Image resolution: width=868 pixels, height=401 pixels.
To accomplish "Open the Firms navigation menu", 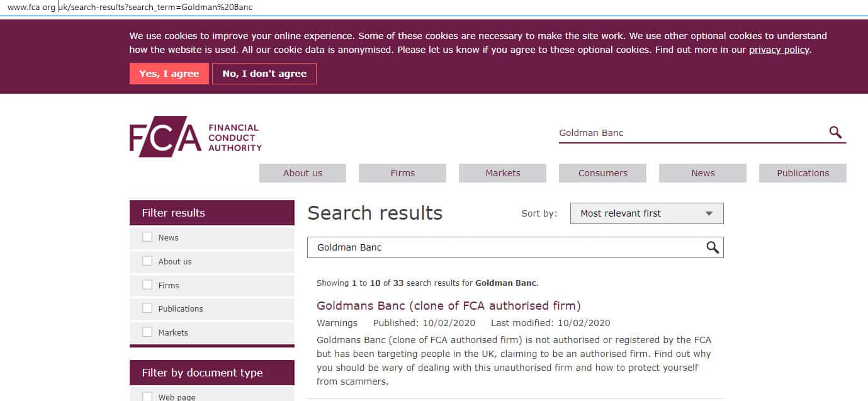I will 402,173.
